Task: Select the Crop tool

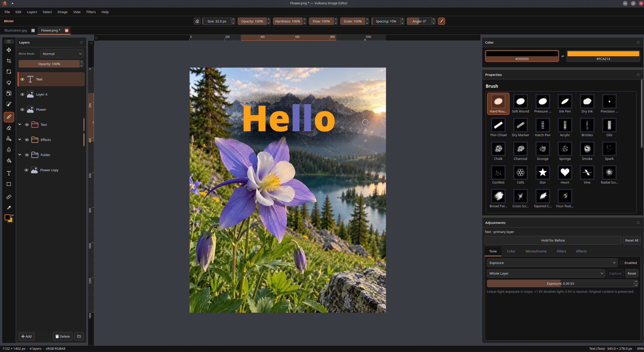Action: (x=9, y=61)
